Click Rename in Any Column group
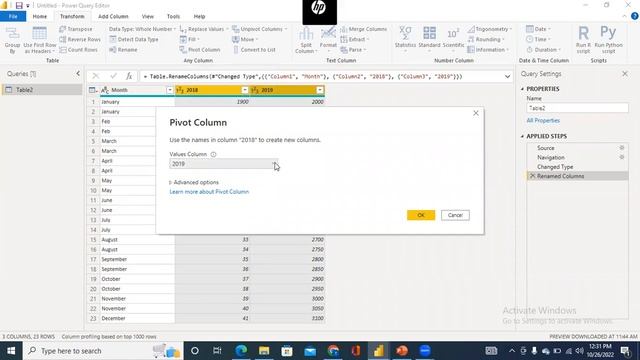Image resolution: width=640 pixels, height=360 pixels. pos(123,49)
